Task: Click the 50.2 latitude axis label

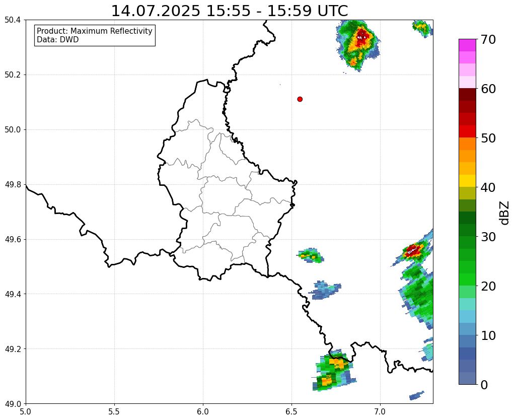Action: pyautogui.click(x=13, y=75)
